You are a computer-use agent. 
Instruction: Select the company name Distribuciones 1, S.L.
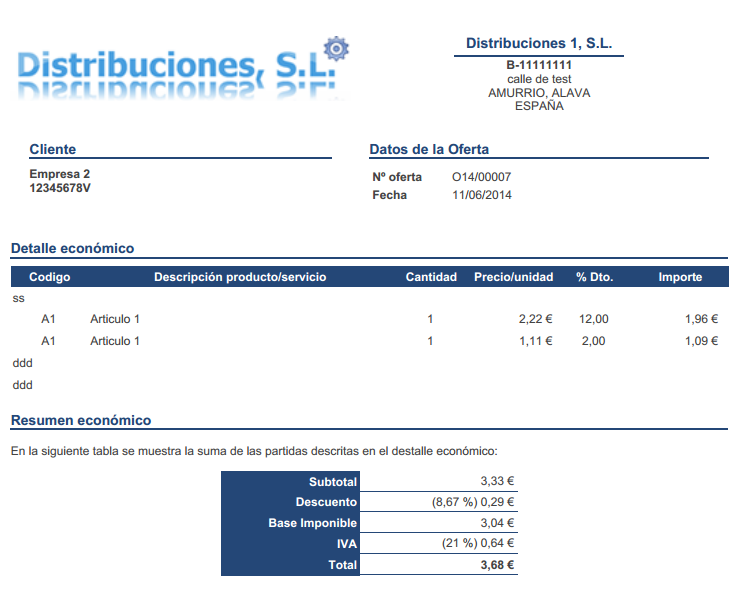[539, 43]
